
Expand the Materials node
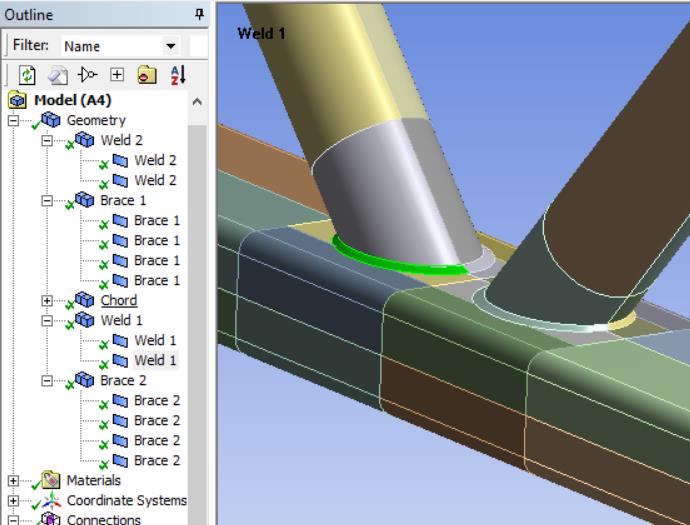(13, 481)
